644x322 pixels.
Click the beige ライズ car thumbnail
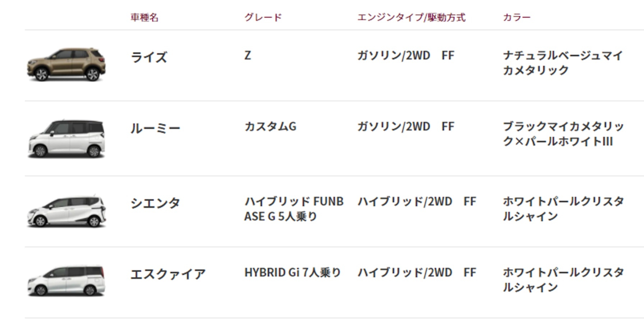tap(66, 64)
